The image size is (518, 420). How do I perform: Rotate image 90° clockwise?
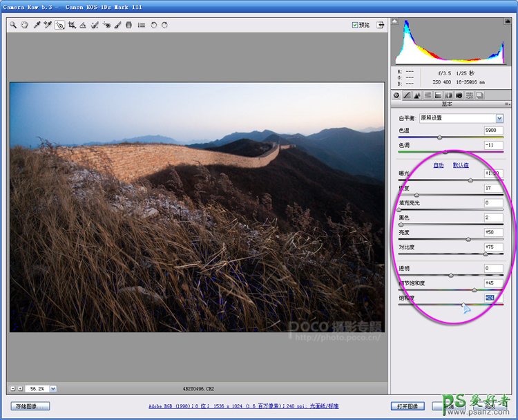(x=164, y=25)
